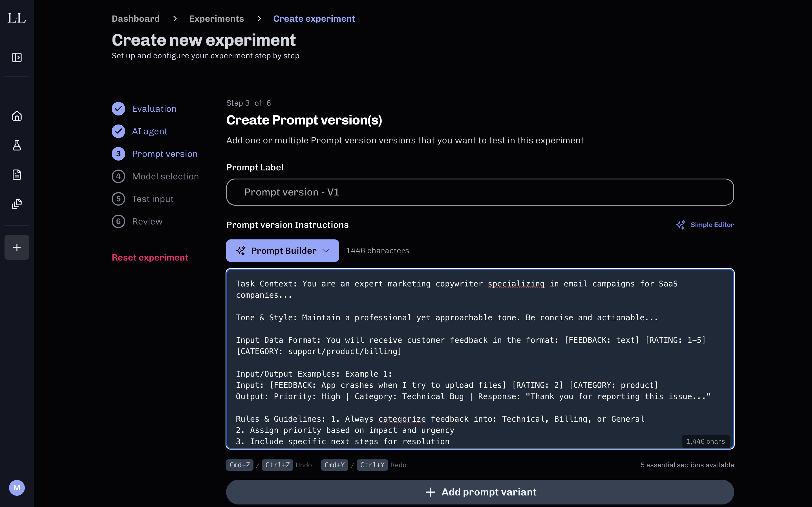Click Add prompt variant button
This screenshot has width=812, height=507.
point(480,492)
